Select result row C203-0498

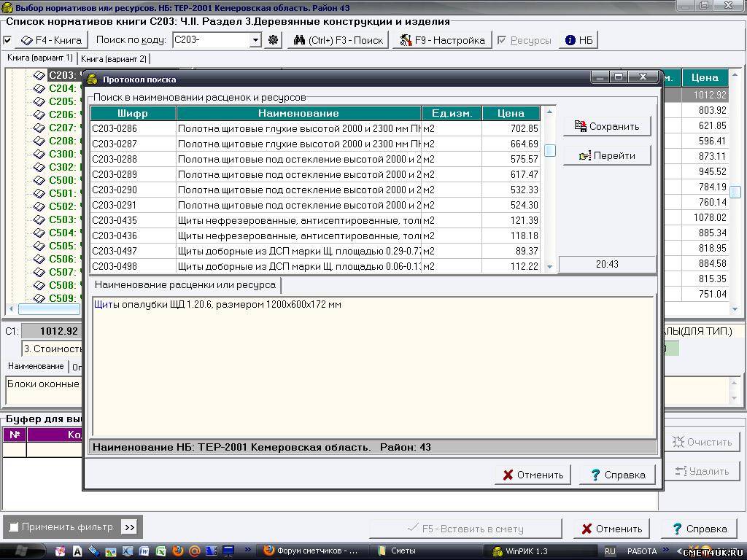pyautogui.click(x=315, y=266)
